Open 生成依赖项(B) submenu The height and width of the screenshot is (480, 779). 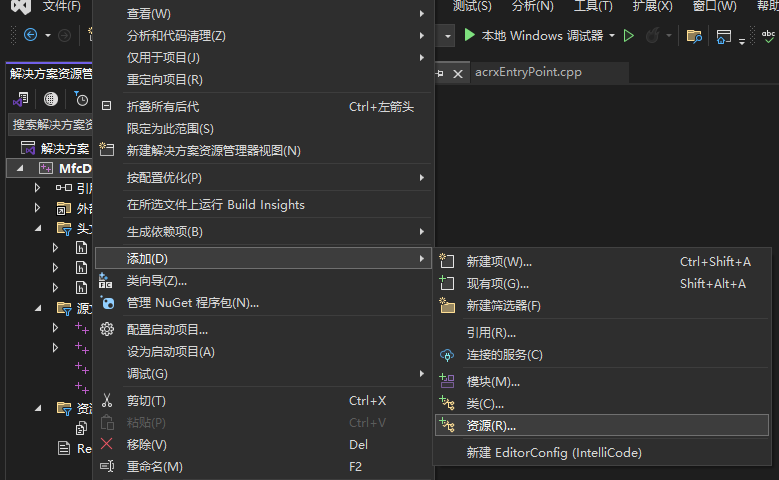264,232
